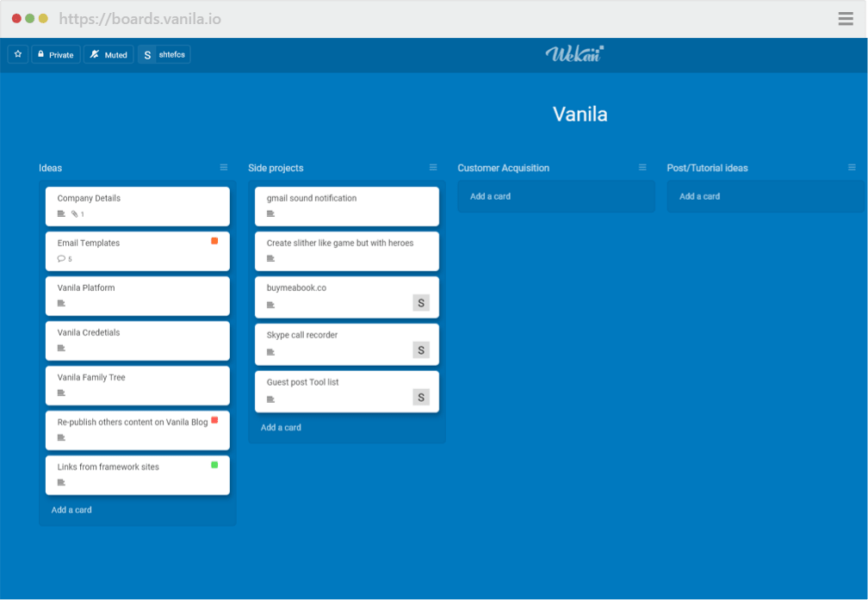
Task: Toggle the Private board visibility button
Action: pyautogui.click(x=56, y=54)
